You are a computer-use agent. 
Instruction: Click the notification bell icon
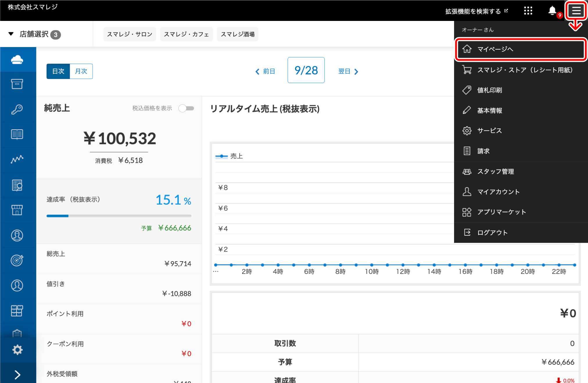pos(552,11)
